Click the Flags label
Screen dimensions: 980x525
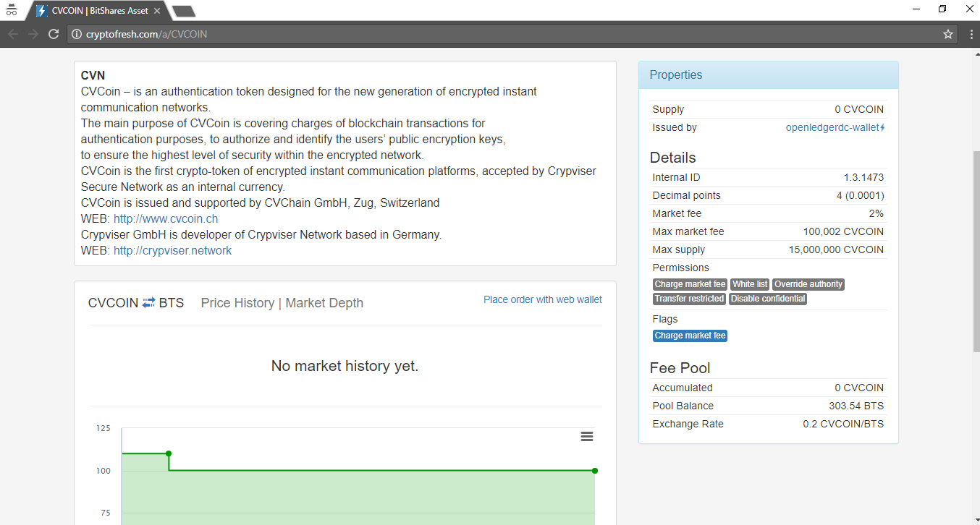(664, 319)
